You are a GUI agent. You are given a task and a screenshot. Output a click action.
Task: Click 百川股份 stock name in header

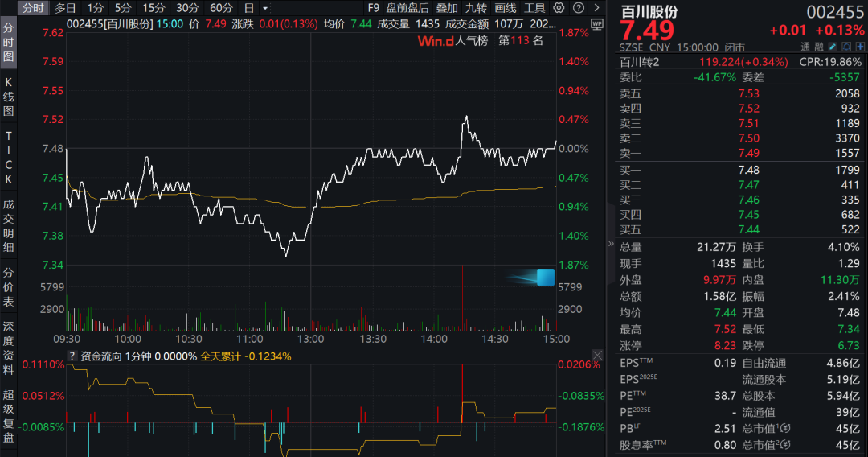tap(649, 11)
